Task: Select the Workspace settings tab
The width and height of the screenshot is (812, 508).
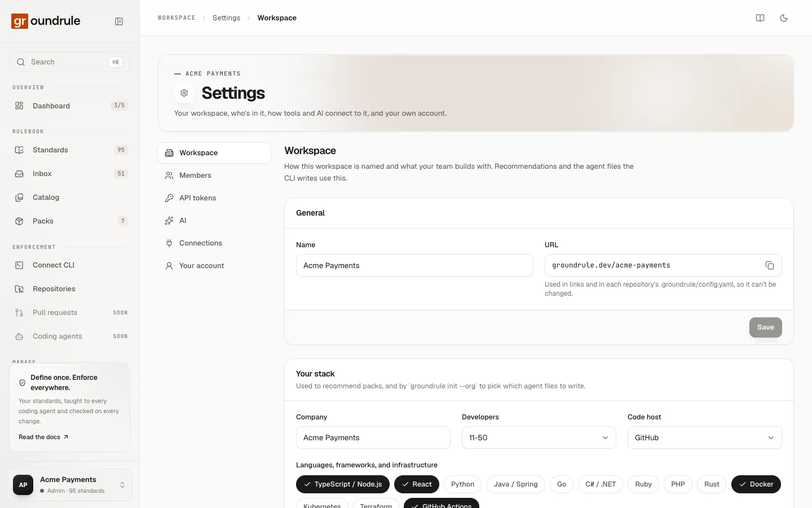Action: 214,153
